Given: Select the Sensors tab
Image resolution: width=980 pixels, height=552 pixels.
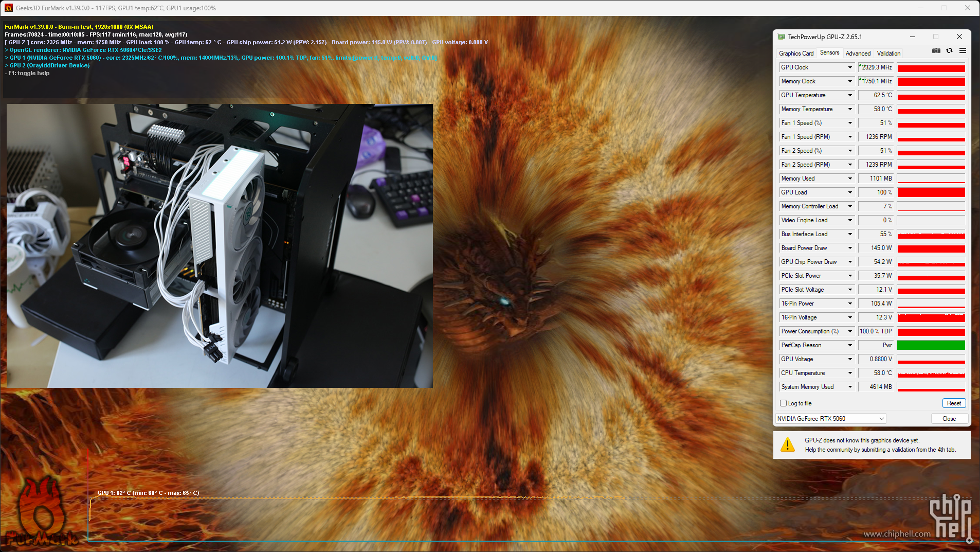Looking at the screenshot, I should (x=829, y=53).
